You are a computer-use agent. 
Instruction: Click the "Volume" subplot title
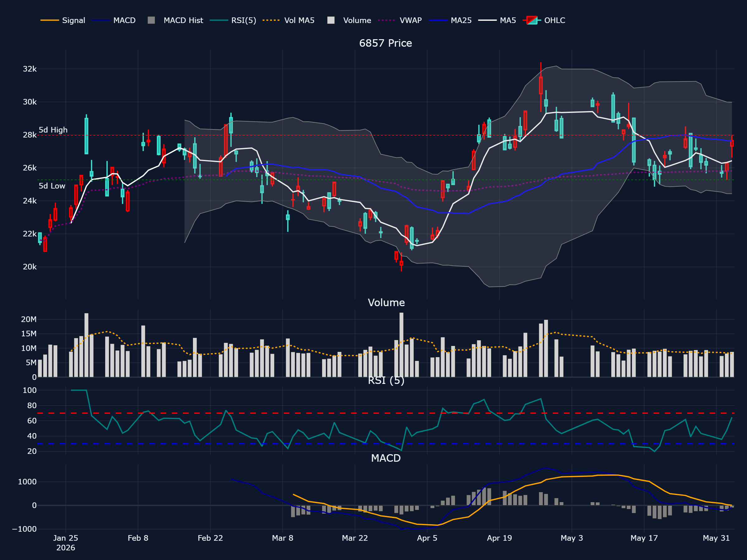pos(386,302)
